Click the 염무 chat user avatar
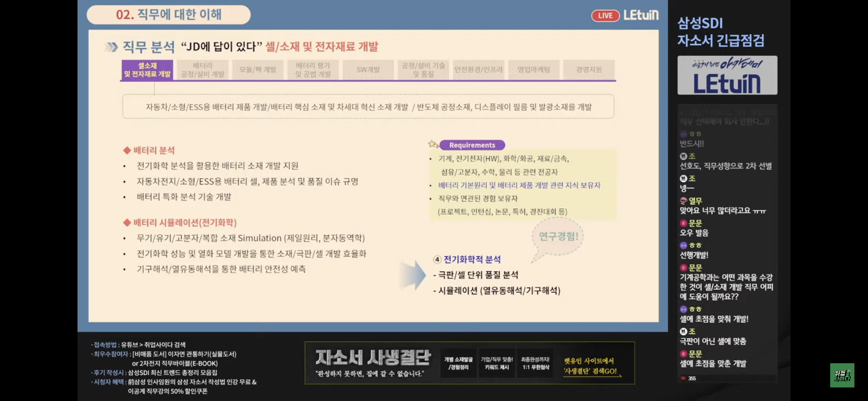The width and height of the screenshot is (868, 401). point(683,200)
